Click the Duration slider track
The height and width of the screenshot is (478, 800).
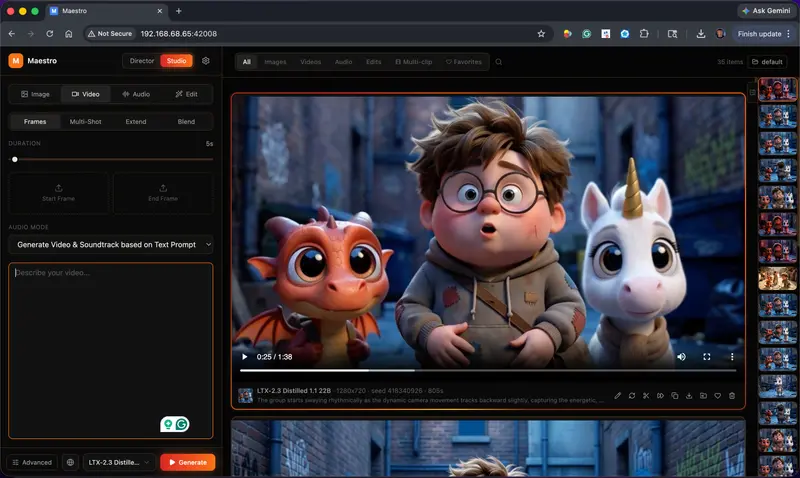pos(111,159)
